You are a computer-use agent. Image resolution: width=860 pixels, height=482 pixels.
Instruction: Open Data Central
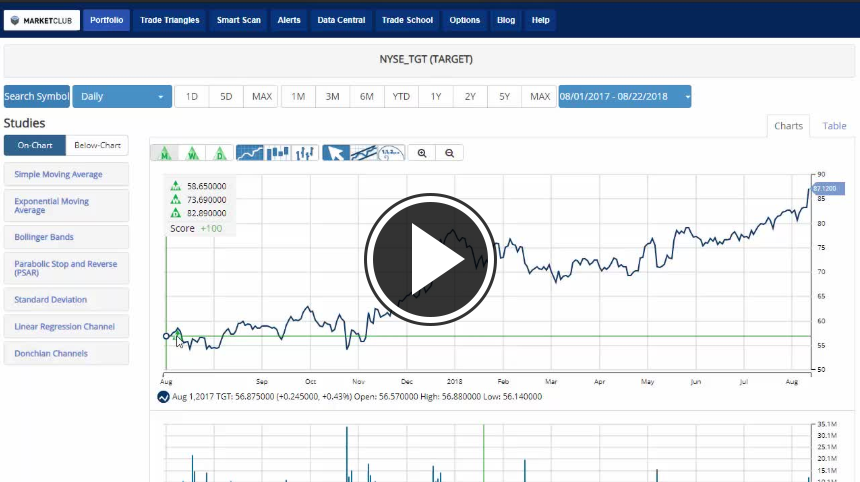pos(341,20)
